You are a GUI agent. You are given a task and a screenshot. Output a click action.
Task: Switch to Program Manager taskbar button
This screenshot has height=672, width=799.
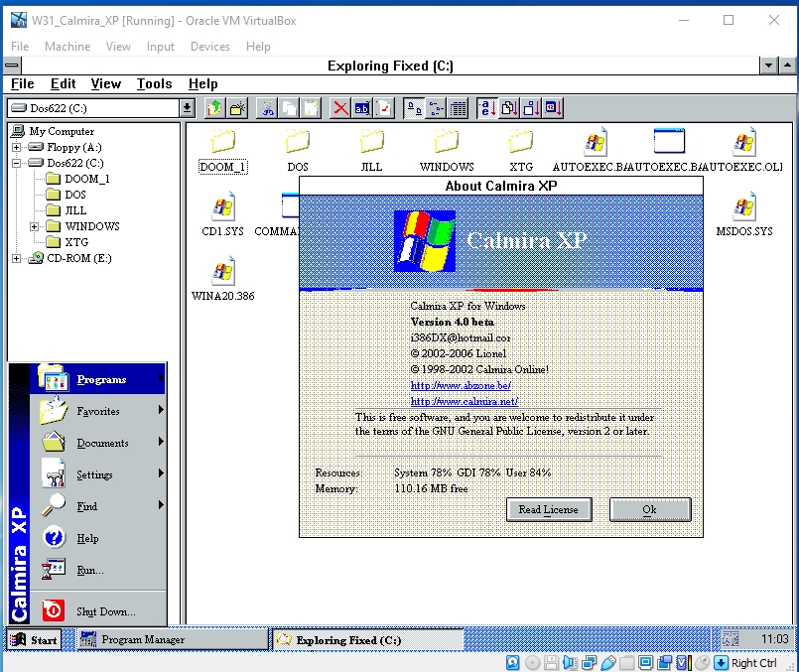pos(173,639)
